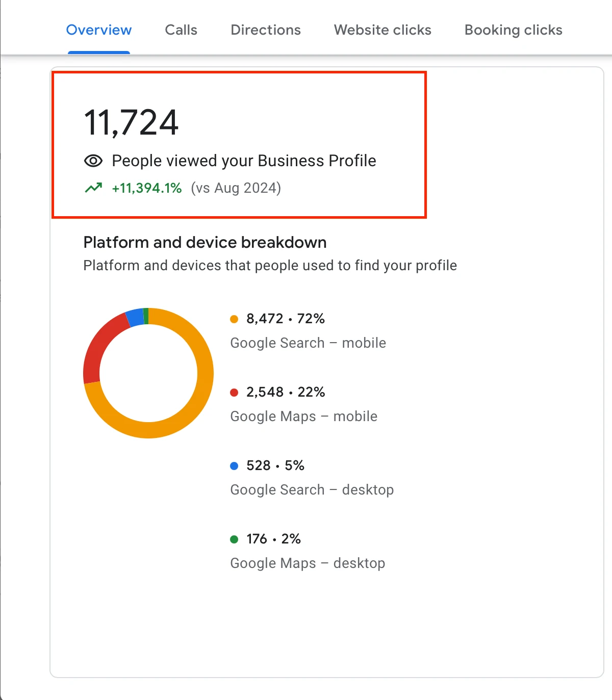The image size is (612, 700).
Task: Click the orange dot for Google Search mobile
Action: click(234, 319)
